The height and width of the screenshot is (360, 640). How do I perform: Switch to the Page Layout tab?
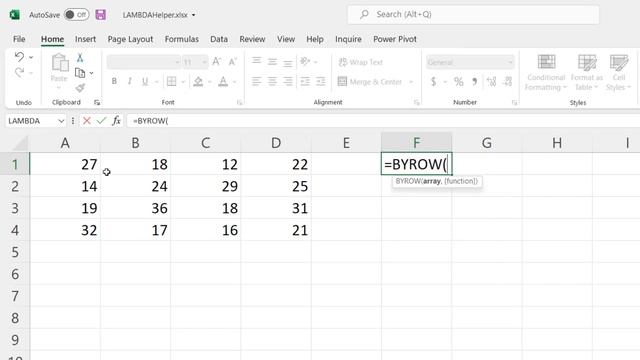coord(130,39)
